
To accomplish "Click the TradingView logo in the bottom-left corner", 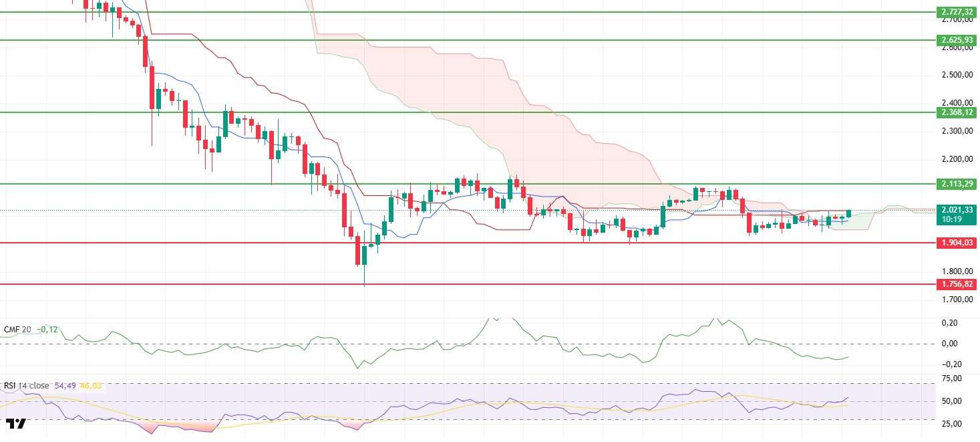I will click(16, 424).
